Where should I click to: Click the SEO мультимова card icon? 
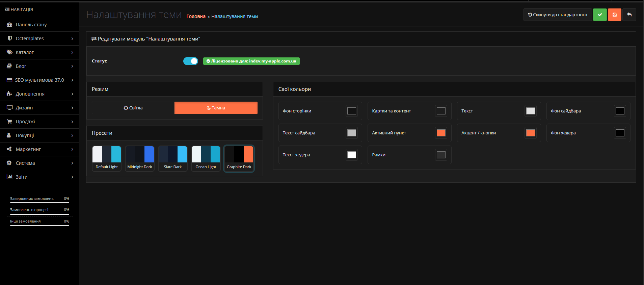[9, 80]
